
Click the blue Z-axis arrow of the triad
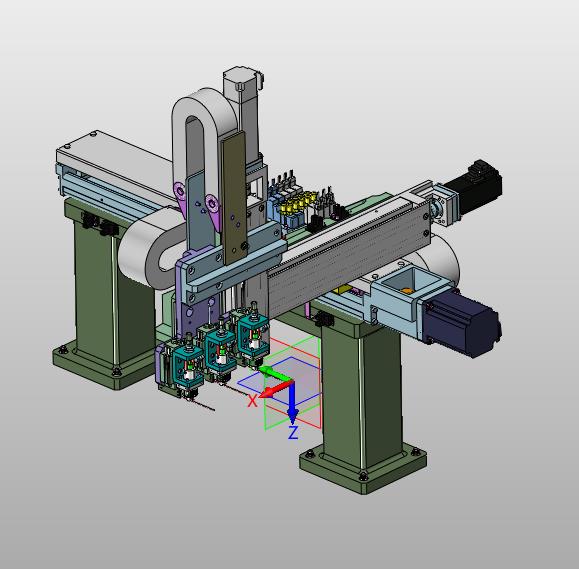pyautogui.click(x=292, y=402)
